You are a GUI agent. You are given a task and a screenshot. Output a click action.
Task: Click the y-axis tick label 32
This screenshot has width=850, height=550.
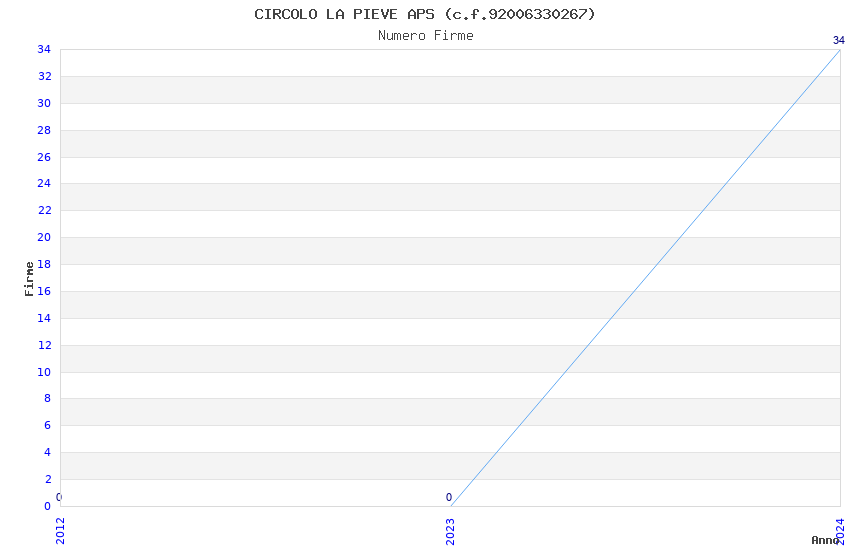tap(44, 76)
